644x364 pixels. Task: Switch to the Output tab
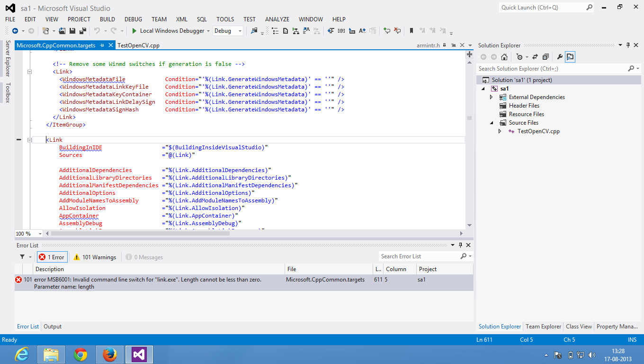[53, 327]
